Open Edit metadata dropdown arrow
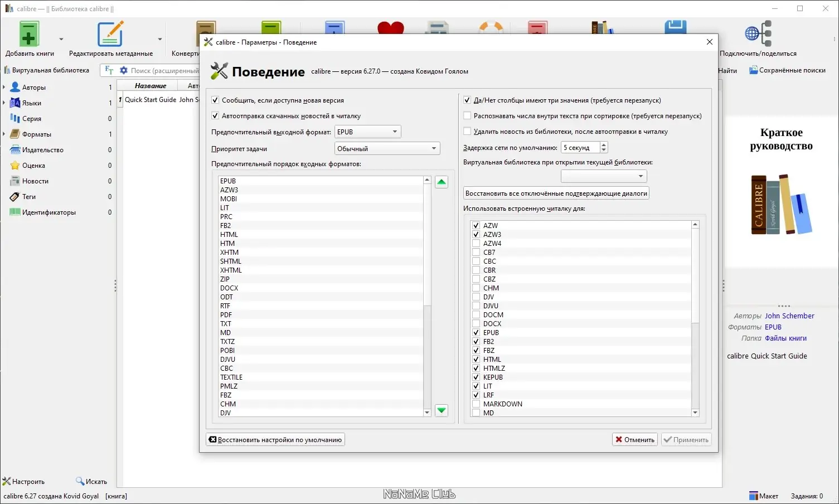 click(x=159, y=39)
